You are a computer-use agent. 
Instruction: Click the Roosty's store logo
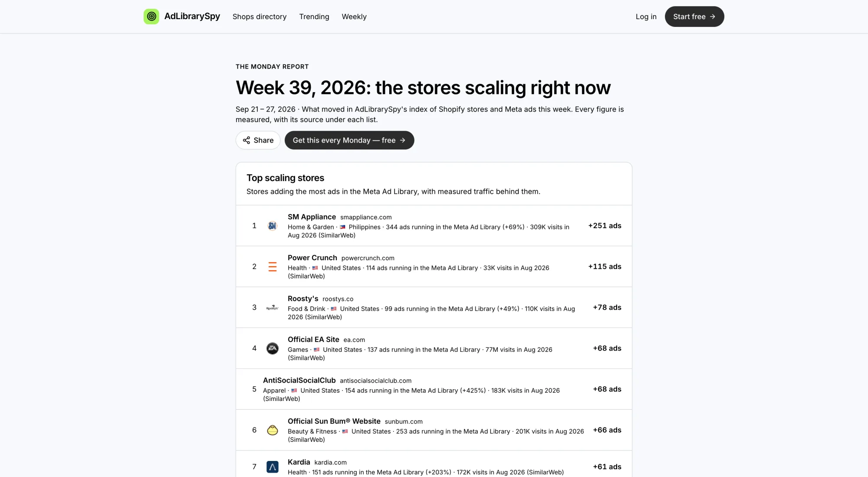(x=272, y=308)
